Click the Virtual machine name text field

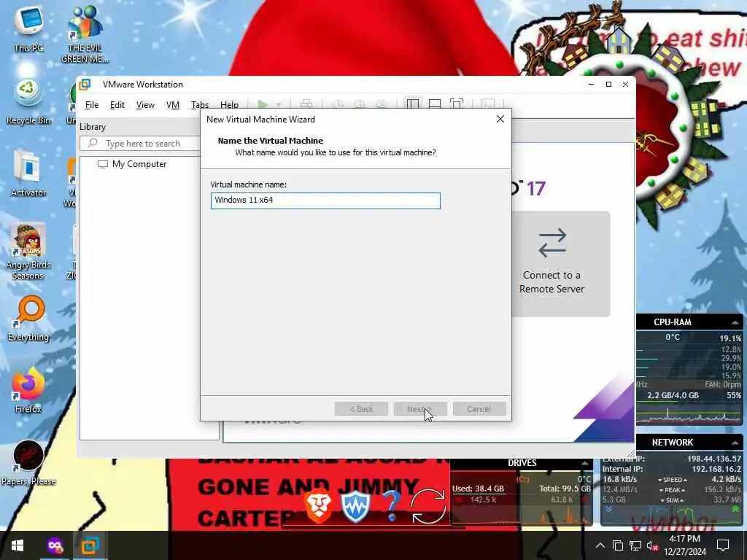pyautogui.click(x=325, y=201)
